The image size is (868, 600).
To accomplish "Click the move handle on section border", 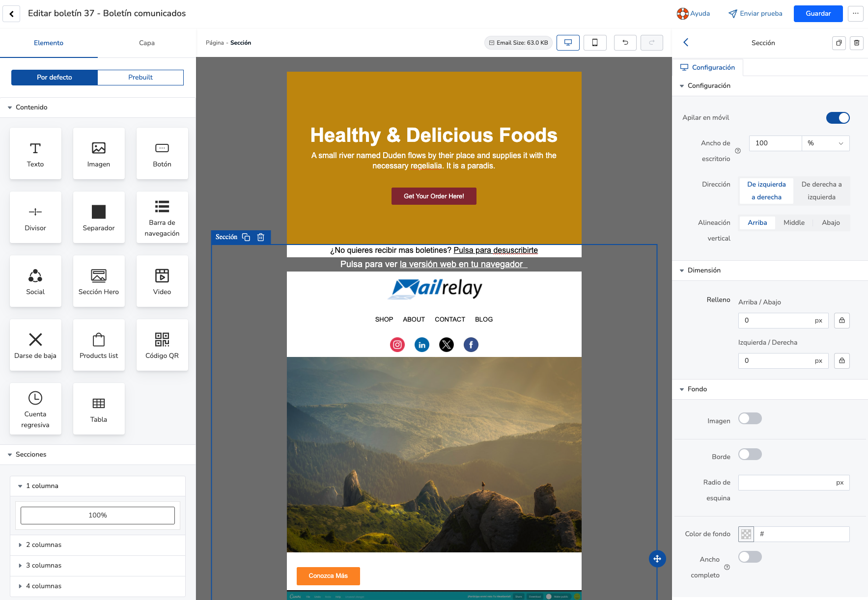I will [657, 559].
